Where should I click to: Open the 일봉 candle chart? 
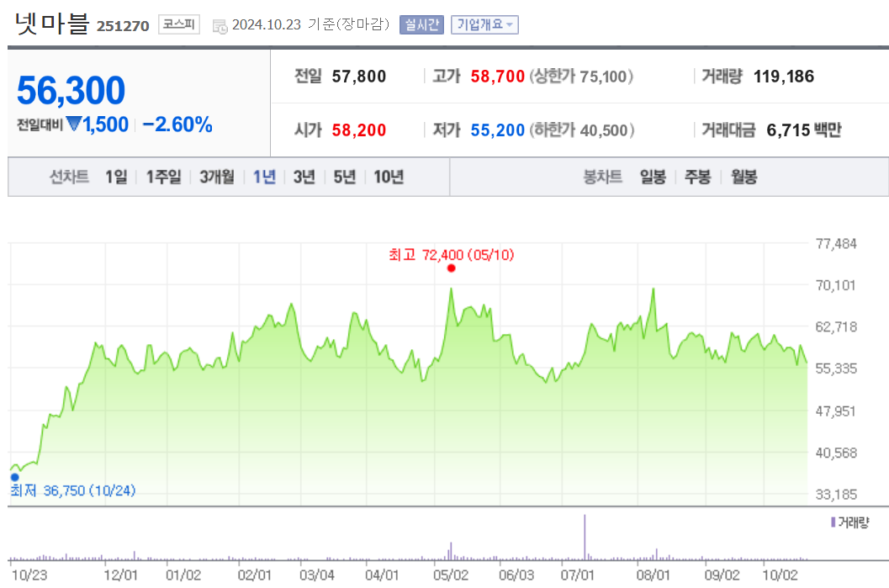tap(653, 177)
